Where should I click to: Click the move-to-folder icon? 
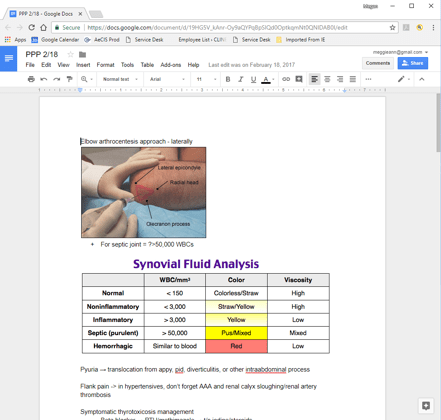(x=82, y=54)
